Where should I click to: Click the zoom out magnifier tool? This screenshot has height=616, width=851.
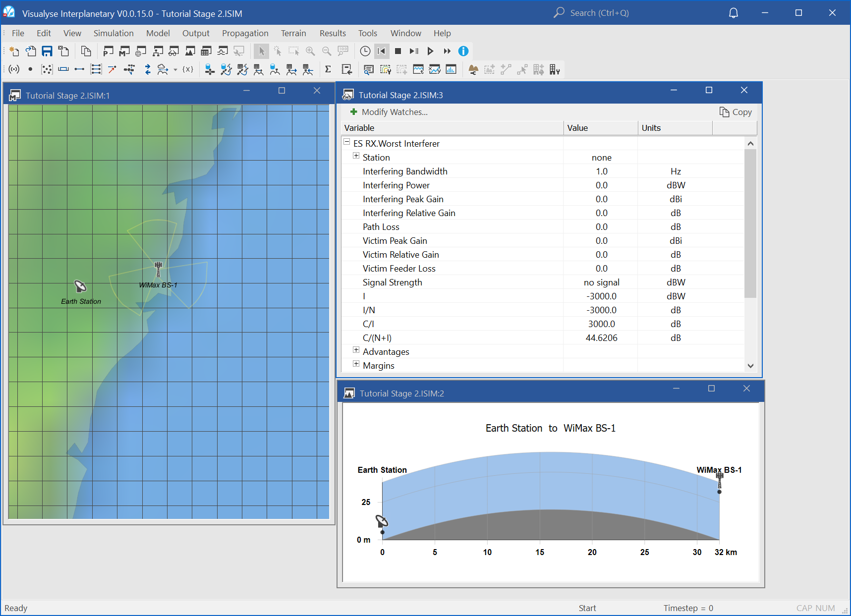(x=327, y=51)
